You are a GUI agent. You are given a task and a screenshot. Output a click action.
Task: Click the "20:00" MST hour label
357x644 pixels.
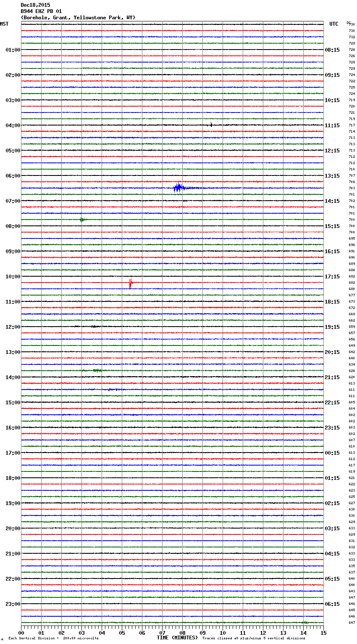(13, 529)
